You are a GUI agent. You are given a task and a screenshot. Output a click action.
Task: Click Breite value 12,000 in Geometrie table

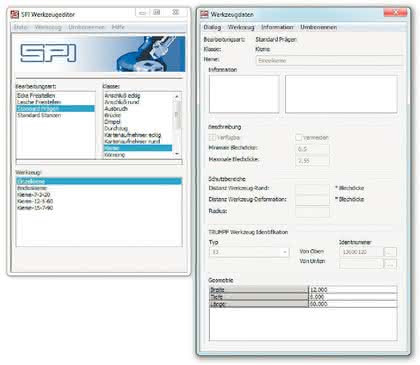[353, 290]
